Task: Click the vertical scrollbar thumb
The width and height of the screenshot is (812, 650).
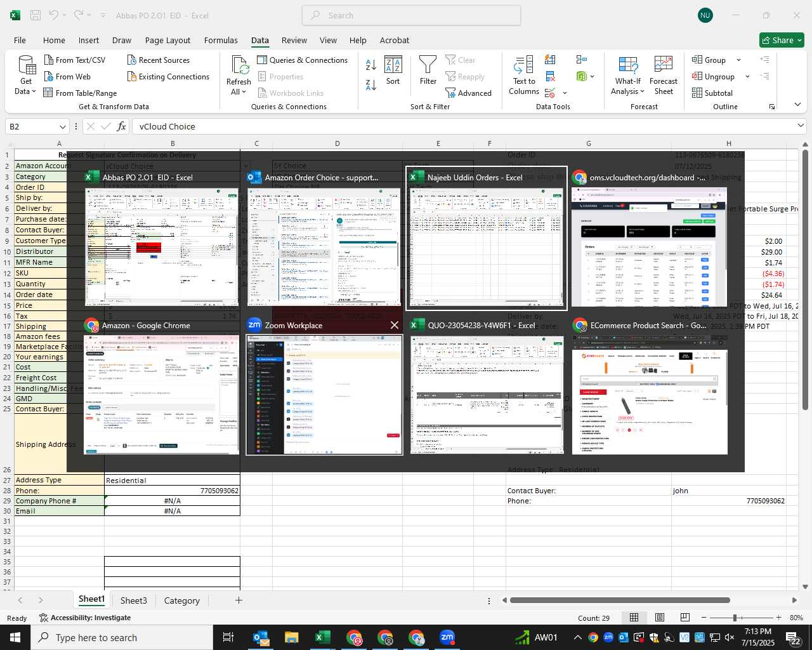Action: (x=805, y=279)
